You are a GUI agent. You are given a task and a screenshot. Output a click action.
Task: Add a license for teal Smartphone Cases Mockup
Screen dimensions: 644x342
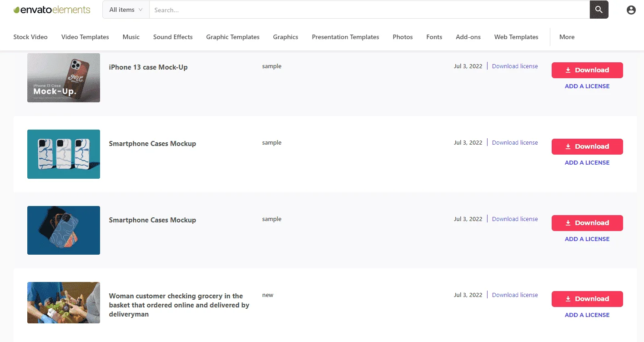pos(587,162)
